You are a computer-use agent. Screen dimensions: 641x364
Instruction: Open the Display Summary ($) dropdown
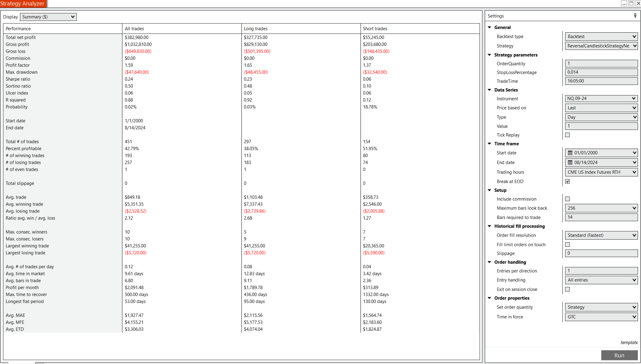coord(48,17)
